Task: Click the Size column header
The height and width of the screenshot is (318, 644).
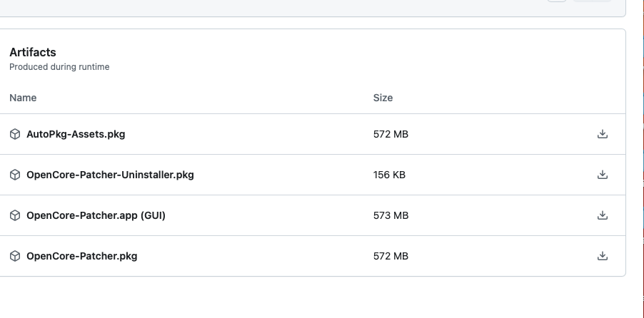Action: point(383,98)
